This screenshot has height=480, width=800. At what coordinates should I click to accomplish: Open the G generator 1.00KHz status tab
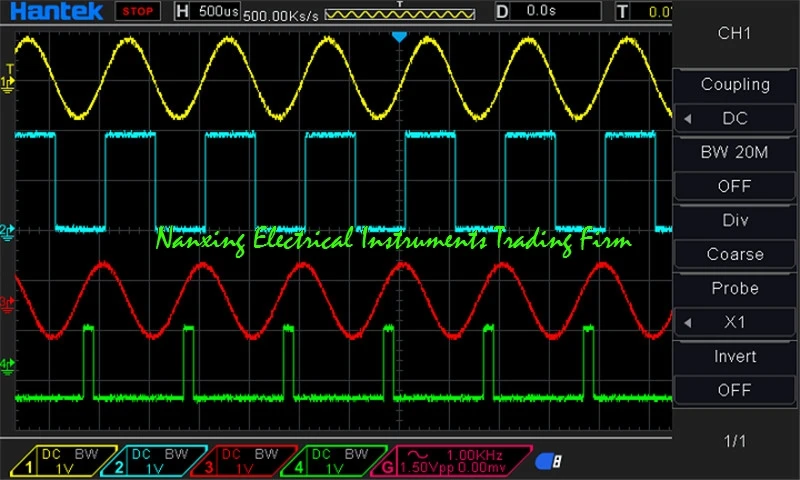[452, 461]
